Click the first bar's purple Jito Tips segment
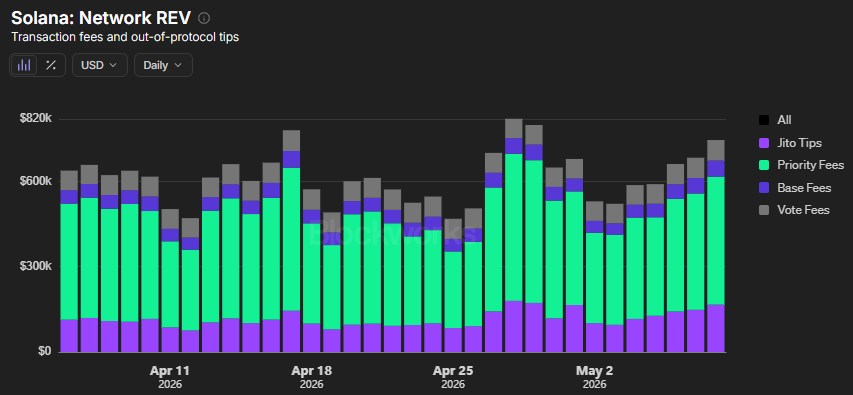The width and height of the screenshot is (853, 395). (69, 336)
